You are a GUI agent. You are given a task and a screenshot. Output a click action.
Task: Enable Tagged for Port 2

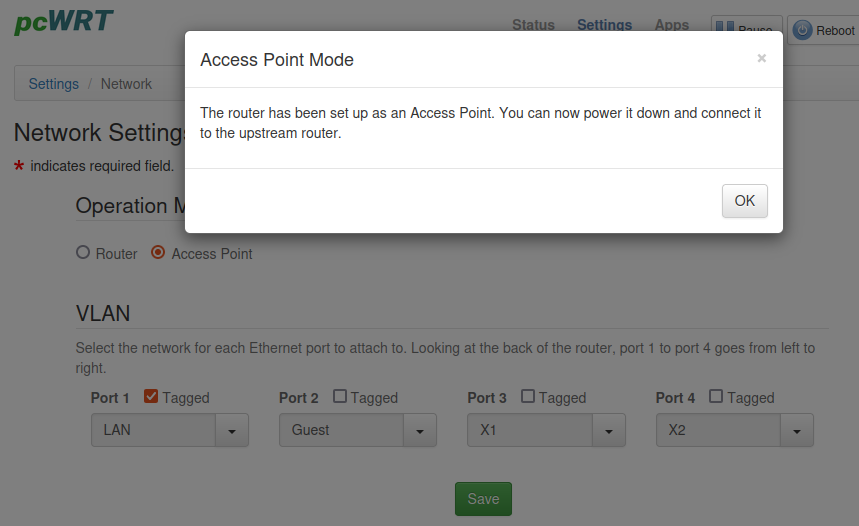point(340,397)
